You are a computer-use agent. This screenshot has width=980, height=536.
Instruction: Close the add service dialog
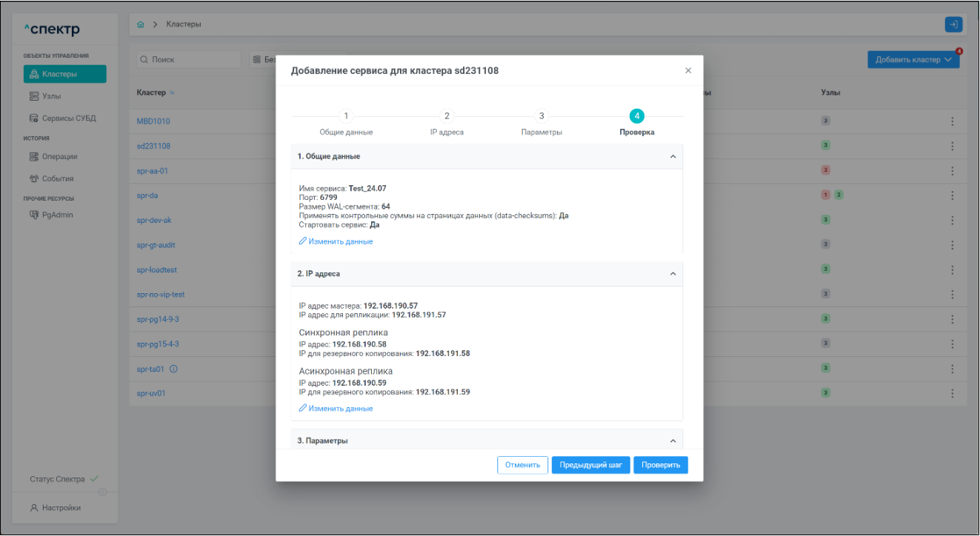(688, 70)
